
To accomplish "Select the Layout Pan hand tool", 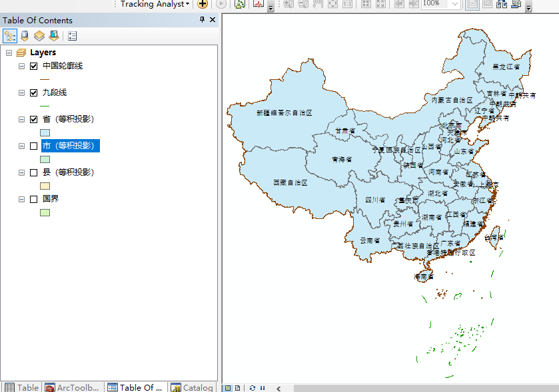I will coord(318,4).
